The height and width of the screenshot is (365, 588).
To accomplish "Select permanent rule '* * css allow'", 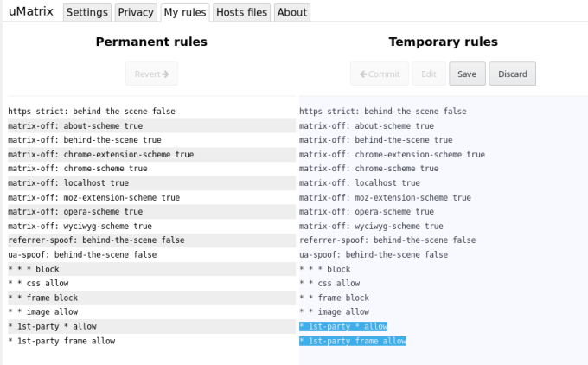I will click(152, 283).
